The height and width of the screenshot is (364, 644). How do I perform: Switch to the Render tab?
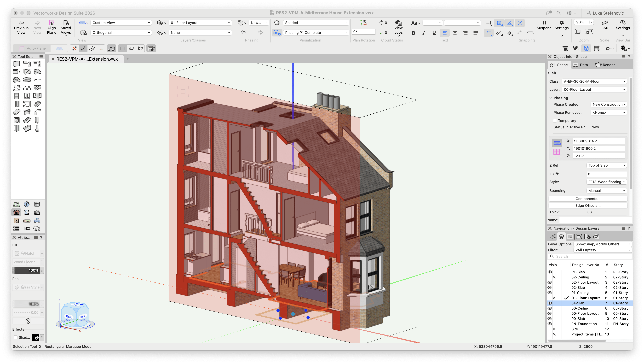tap(605, 65)
